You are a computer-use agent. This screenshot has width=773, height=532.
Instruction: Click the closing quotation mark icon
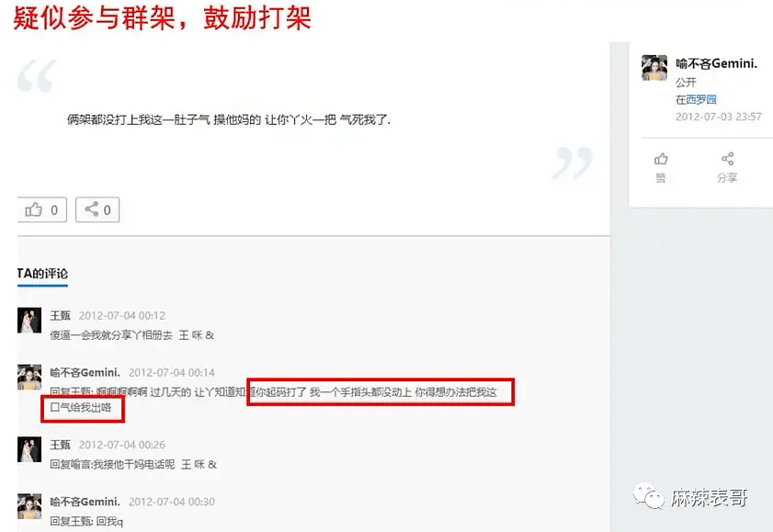click(x=573, y=163)
